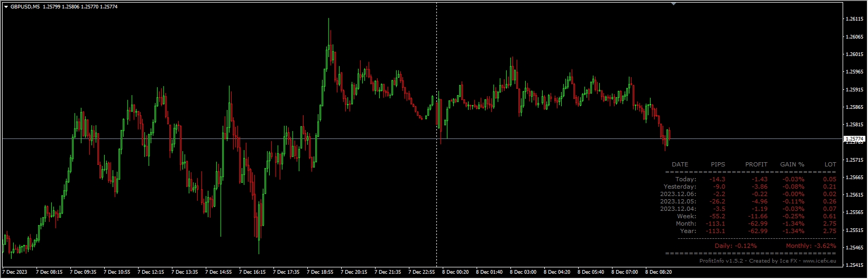
Task: Click the 1.26115 price level on the scale
Action: click(855, 19)
